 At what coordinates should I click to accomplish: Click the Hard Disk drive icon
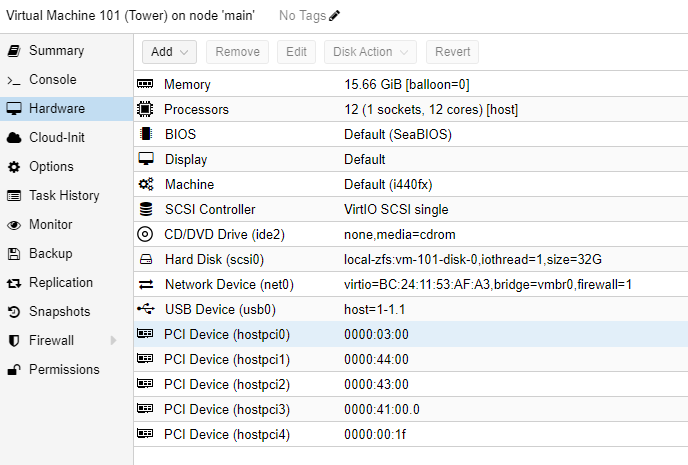tap(146, 259)
